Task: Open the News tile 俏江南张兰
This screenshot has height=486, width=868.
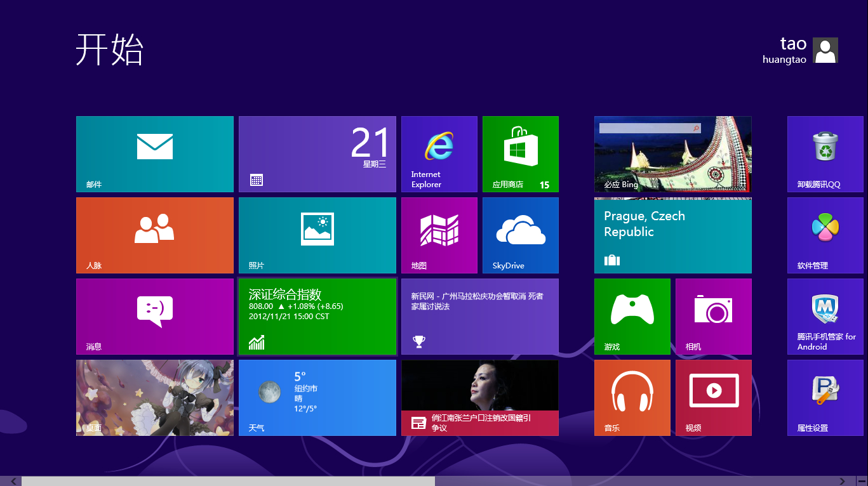Action: coord(480,398)
